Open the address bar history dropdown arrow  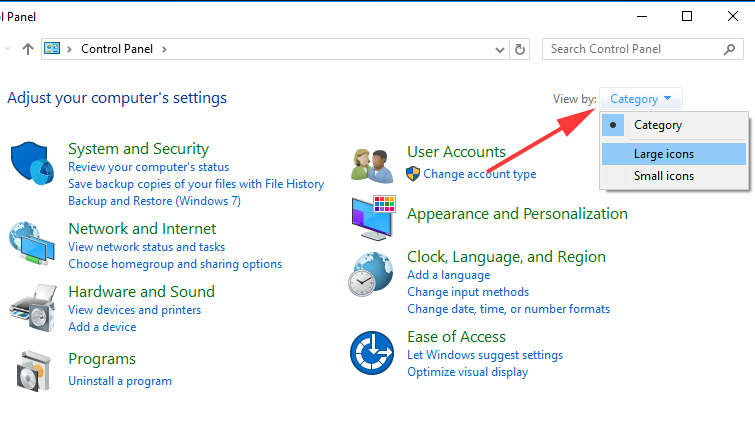[500, 50]
